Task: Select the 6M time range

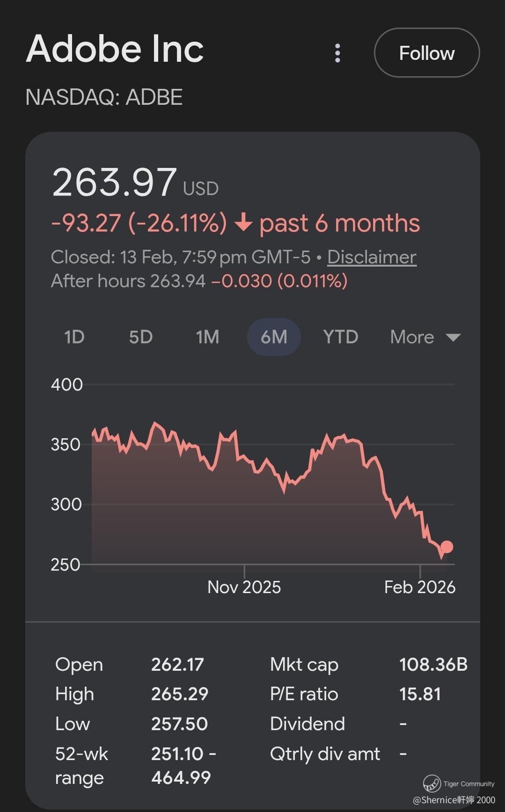Action: click(274, 337)
